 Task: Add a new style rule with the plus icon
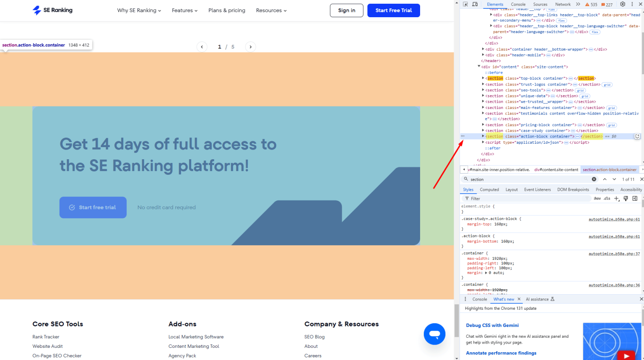[x=616, y=198]
